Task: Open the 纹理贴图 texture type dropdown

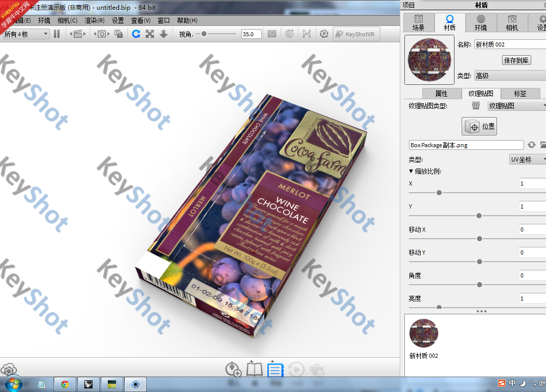Action: coord(517,106)
